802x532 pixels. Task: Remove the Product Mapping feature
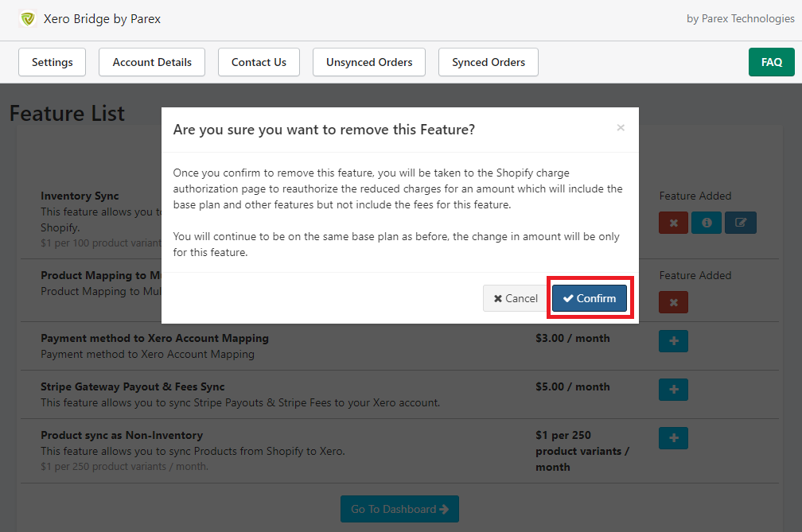(x=674, y=302)
